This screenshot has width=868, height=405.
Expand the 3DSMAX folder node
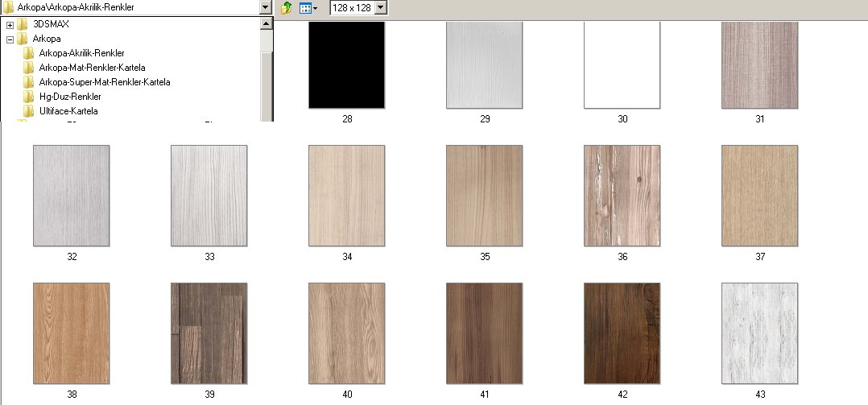[x=10, y=25]
